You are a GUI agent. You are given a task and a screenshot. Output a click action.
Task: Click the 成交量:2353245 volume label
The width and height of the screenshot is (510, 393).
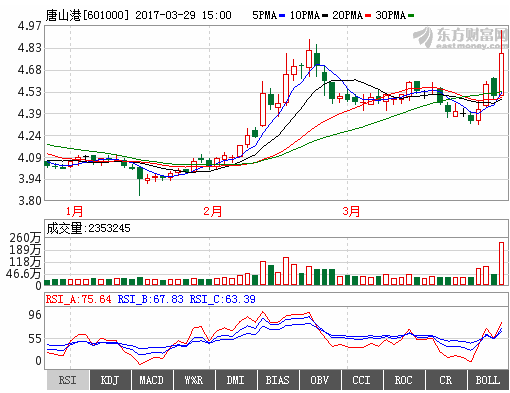[x=88, y=228]
